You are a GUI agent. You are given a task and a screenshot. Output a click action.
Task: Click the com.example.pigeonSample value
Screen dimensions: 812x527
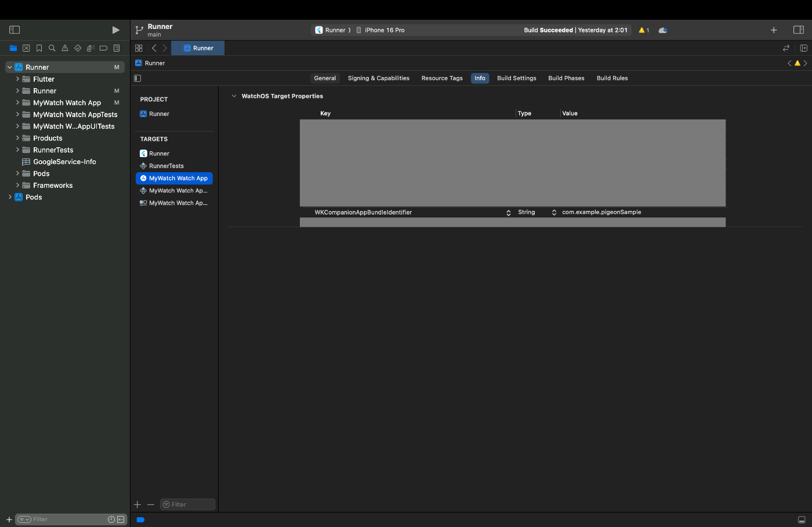(x=601, y=212)
